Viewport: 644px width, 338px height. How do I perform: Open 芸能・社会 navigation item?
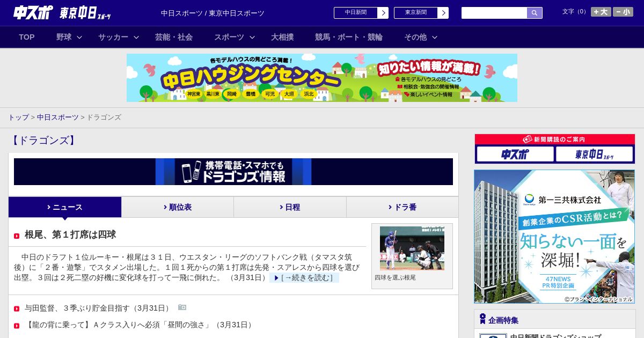click(174, 37)
